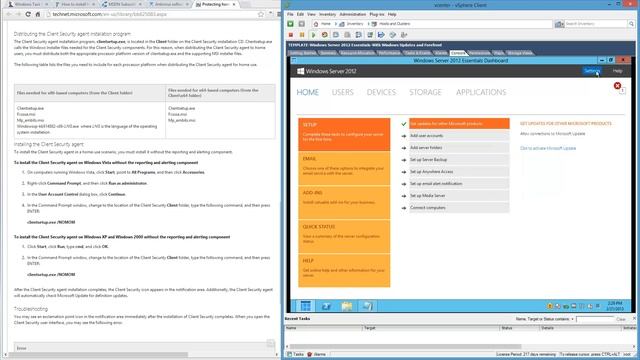Select the Set up Server Backup task
The height and width of the screenshot is (360, 640).
click(x=459, y=160)
